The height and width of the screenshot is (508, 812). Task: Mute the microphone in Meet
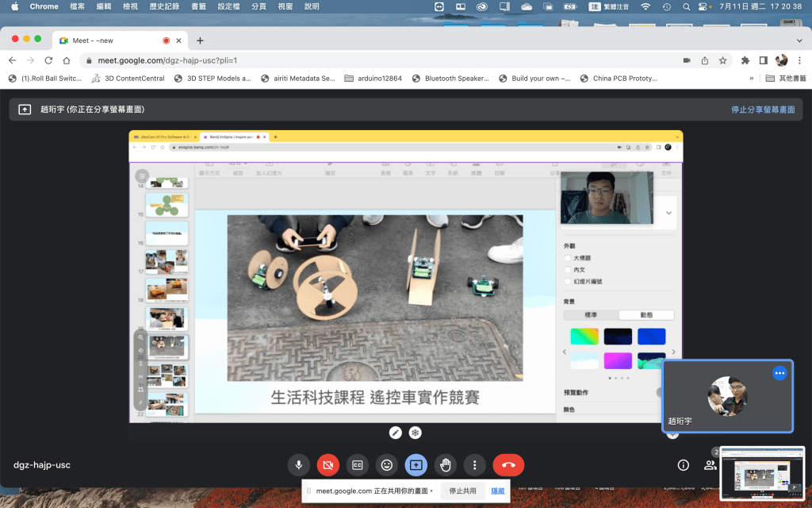pos(299,465)
